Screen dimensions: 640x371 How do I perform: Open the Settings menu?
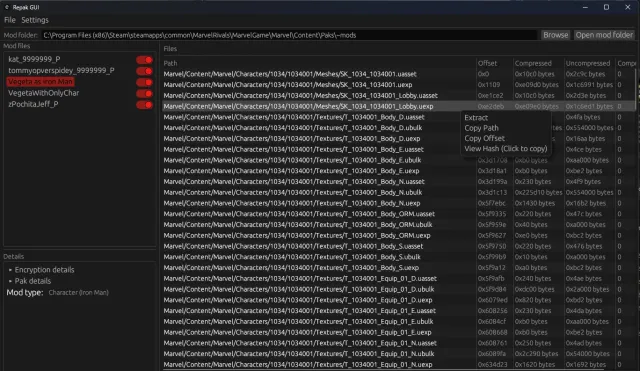[35, 20]
